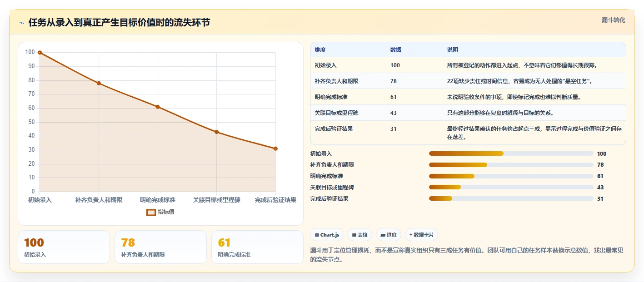Viewport: 644px width, 282px height.
Task: Click the chart data point at value 31
Action: 275,148
